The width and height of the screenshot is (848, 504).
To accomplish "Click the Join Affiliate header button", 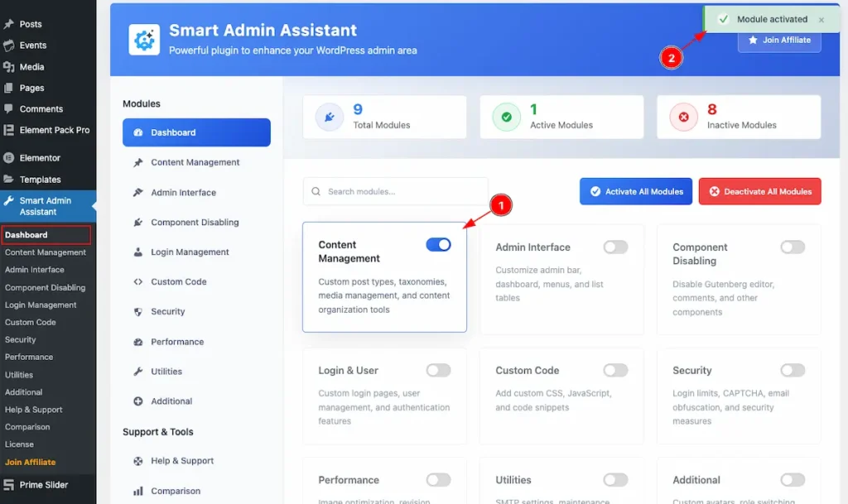I will pyautogui.click(x=779, y=41).
